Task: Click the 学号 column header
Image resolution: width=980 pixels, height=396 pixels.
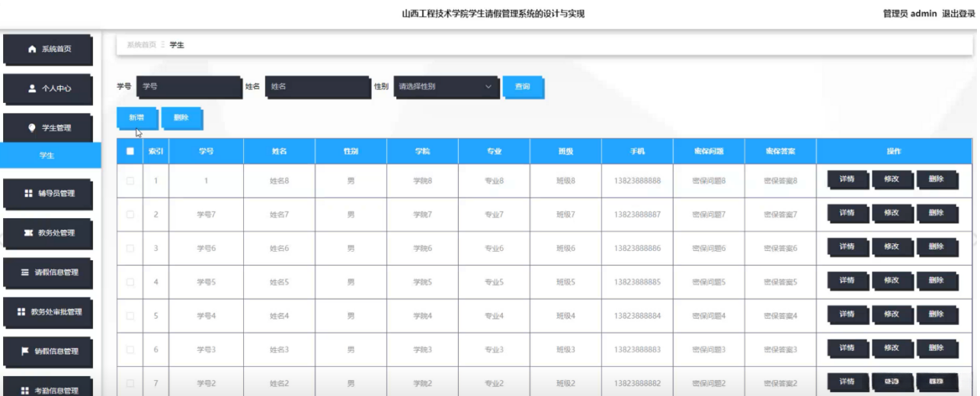Action: (x=206, y=151)
